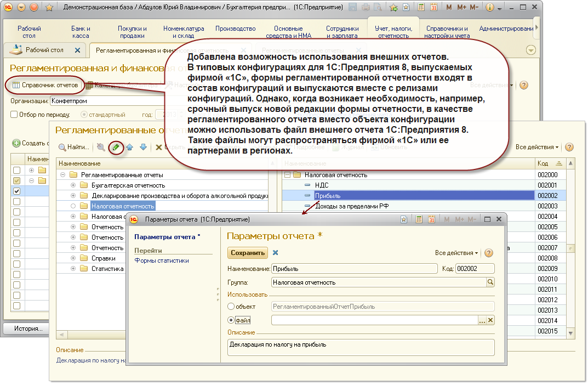Open the Формы статистики link
The image size is (588, 385).
point(162,261)
